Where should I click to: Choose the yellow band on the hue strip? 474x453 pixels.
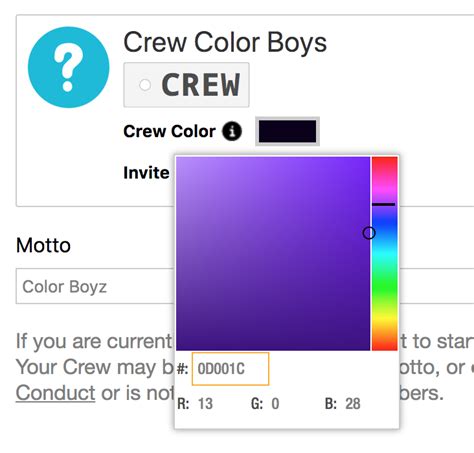pyautogui.click(x=385, y=320)
